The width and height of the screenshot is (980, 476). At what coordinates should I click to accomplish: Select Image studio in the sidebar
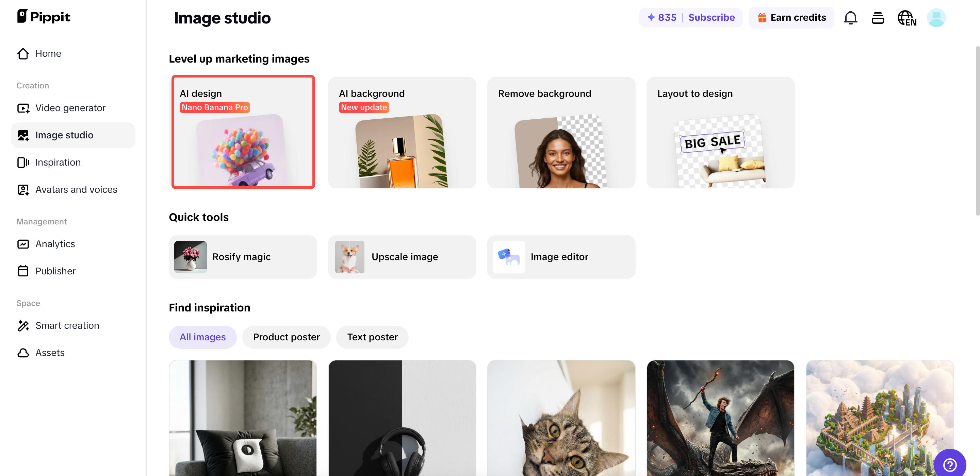(64, 135)
